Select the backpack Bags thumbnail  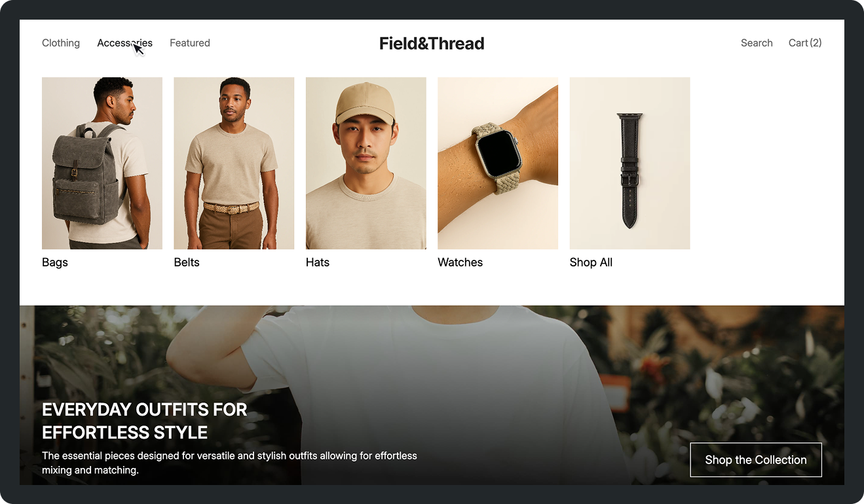pyautogui.click(x=102, y=163)
